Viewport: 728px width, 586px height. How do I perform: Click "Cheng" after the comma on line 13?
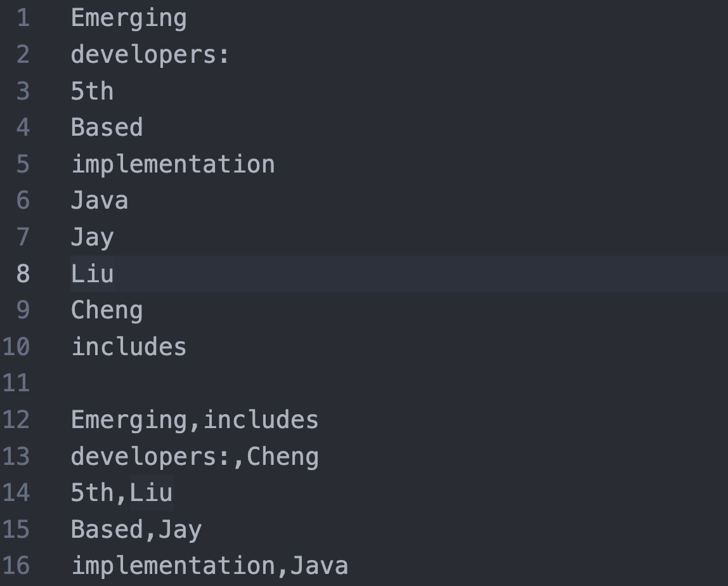(282, 457)
